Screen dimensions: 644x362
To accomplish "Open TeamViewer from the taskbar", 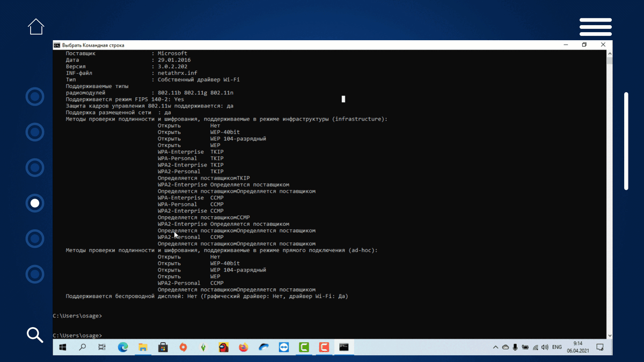I will click(283, 348).
